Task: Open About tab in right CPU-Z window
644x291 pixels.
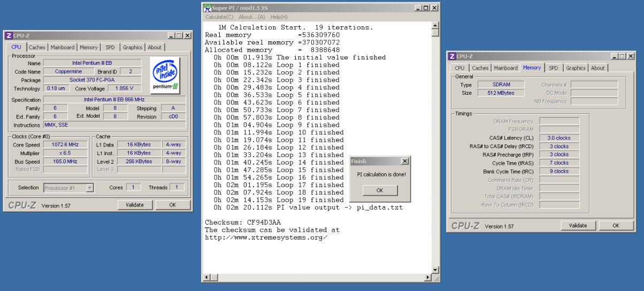Action: [x=598, y=68]
